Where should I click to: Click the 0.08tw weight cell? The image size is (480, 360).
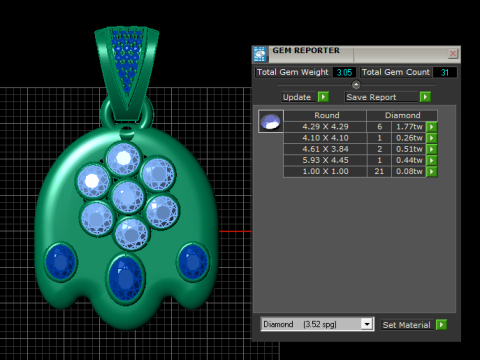409,171
